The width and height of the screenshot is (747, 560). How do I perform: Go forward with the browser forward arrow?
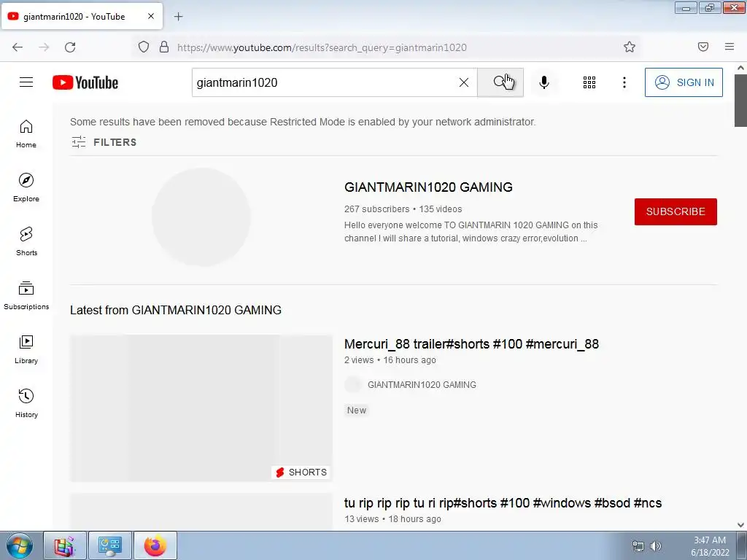point(44,47)
